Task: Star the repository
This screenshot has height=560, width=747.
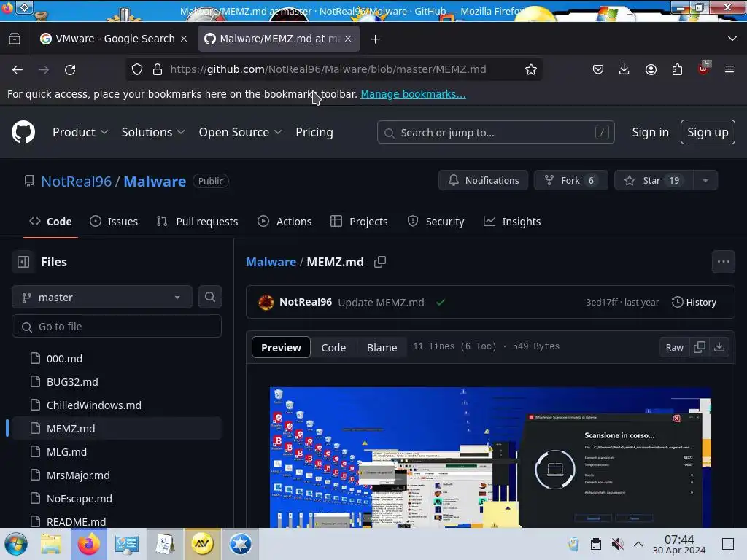Action: coord(653,181)
